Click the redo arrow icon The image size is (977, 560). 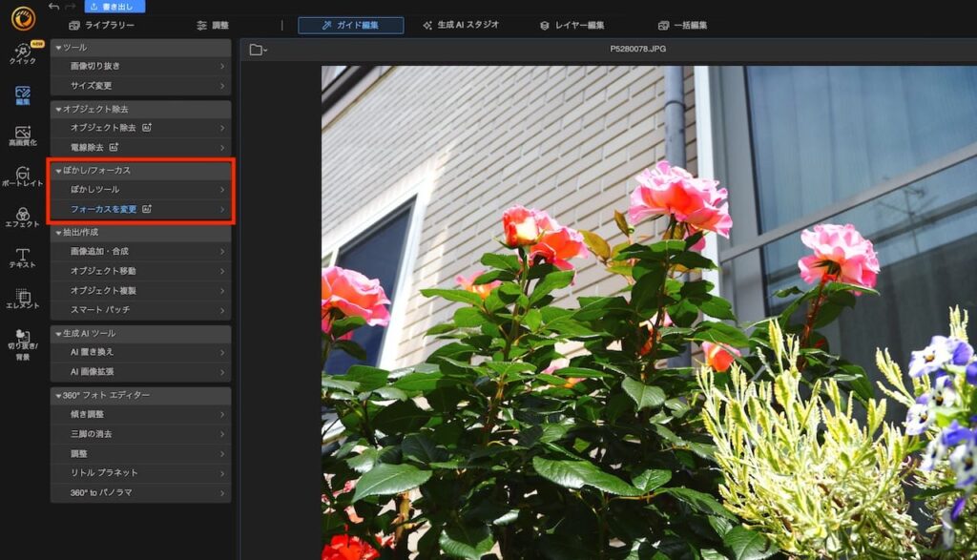pos(71,7)
